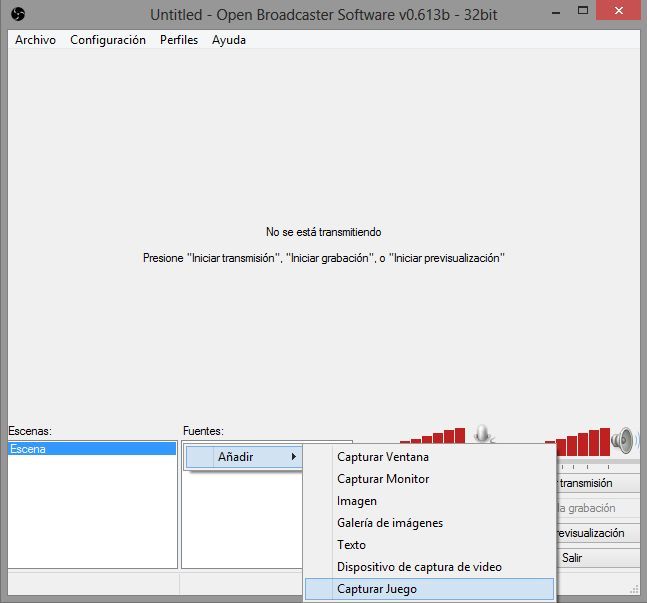Open the Perfiles menu
Image resolution: width=647 pixels, height=603 pixels.
tap(179, 40)
